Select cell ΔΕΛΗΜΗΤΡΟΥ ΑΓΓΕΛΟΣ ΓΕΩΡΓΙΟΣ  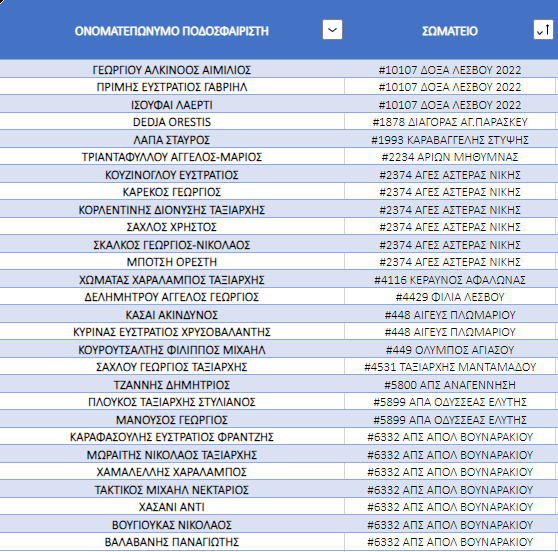click(172, 297)
